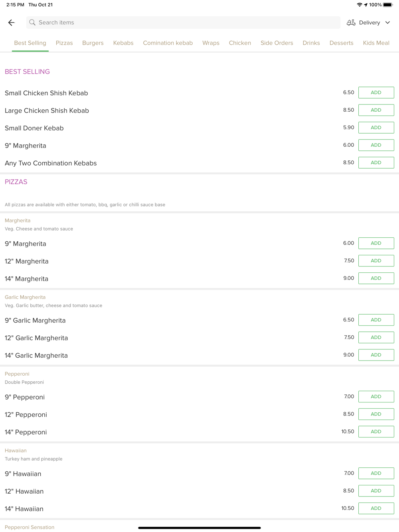Viewport: 399px width, 532px height.
Task: Add 14" Hawaiian pizza
Action: (x=376, y=508)
